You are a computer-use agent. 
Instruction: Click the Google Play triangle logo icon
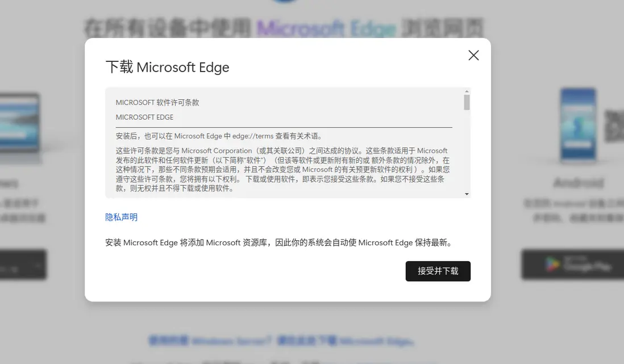pyautogui.click(x=552, y=265)
